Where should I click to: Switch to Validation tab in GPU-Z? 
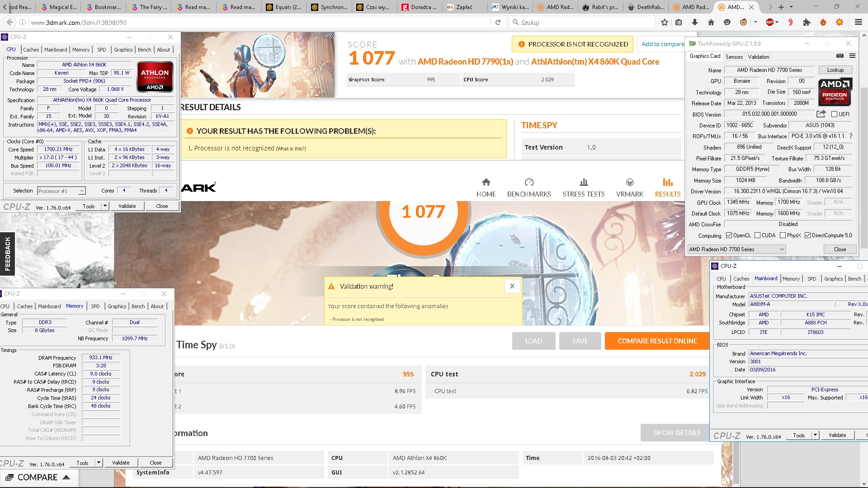758,57
